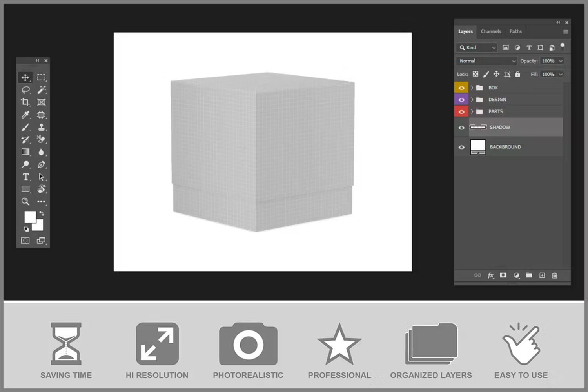Click the foreground color swatch
This screenshot has width=588, height=392.
(30, 217)
